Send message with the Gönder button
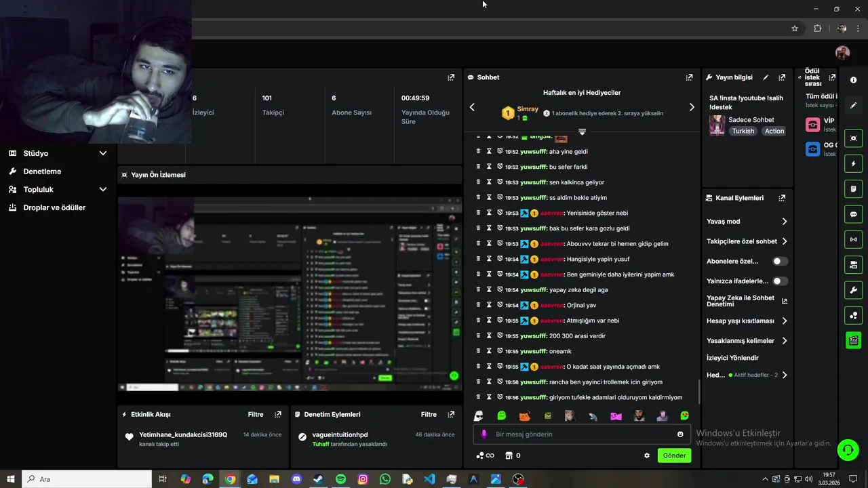 click(674, 455)
